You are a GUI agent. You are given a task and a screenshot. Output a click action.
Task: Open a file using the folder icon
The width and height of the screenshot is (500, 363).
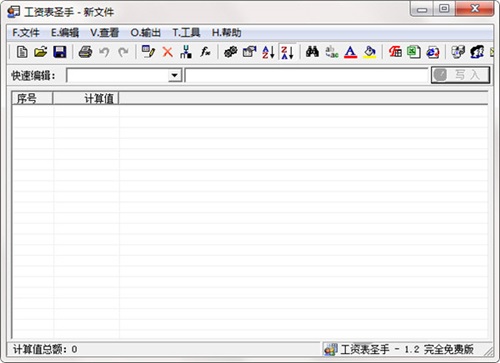click(x=41, y=52)
